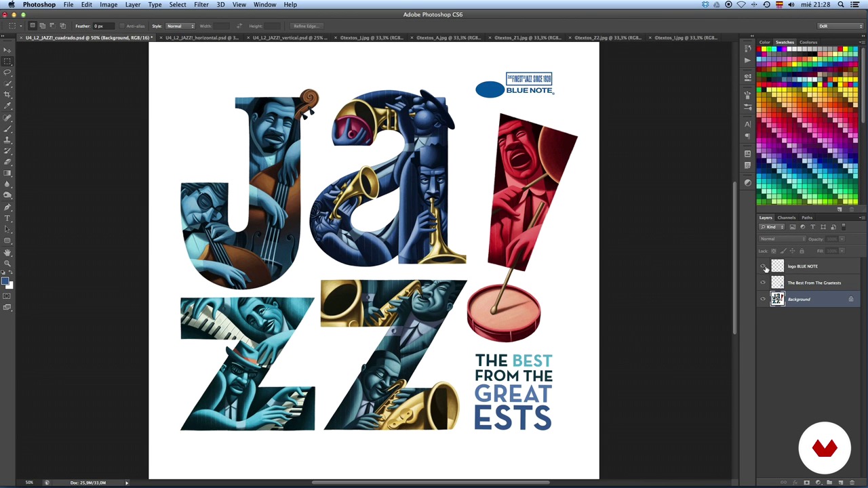This screenshot has height=488, width=868.
Task: Toggle pixel layer filter in Layers panel
Action: [x=792, y=227]
